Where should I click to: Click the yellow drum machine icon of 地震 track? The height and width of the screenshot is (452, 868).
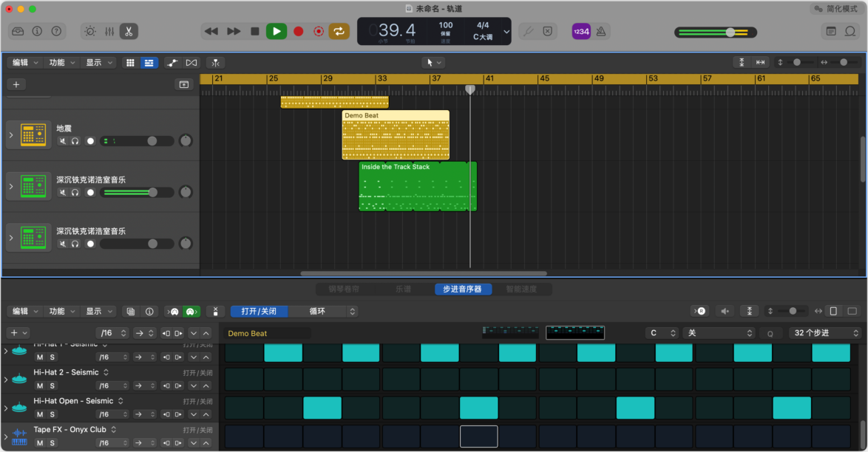[x=33, y=134]
